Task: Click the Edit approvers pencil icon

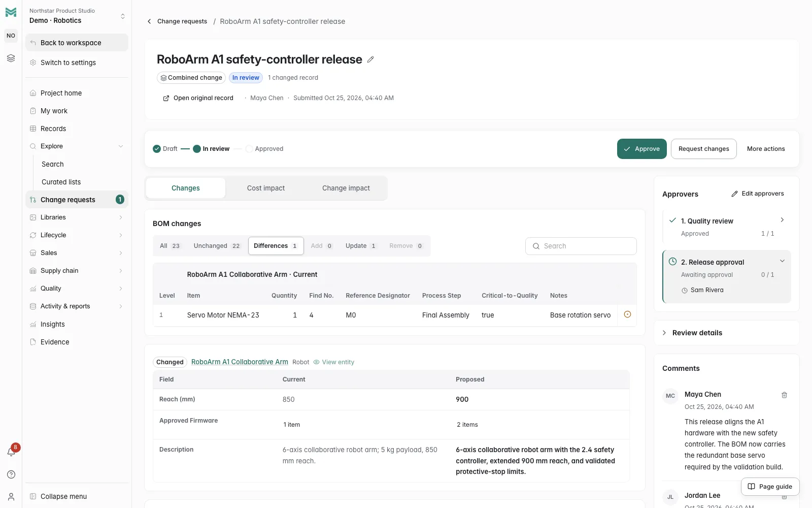Action: (x=734, y=194)
